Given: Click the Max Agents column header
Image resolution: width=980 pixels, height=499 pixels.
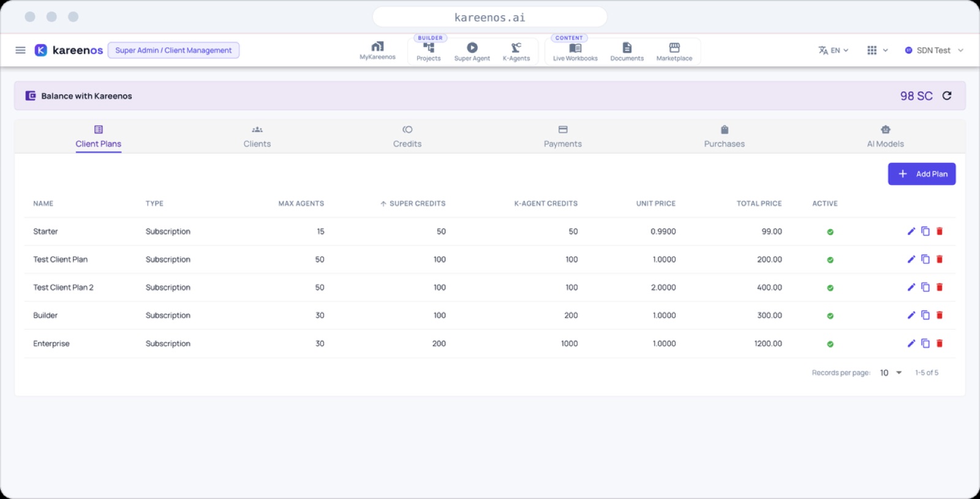Looking at the screenshot, I should click(x=301, y=203).
